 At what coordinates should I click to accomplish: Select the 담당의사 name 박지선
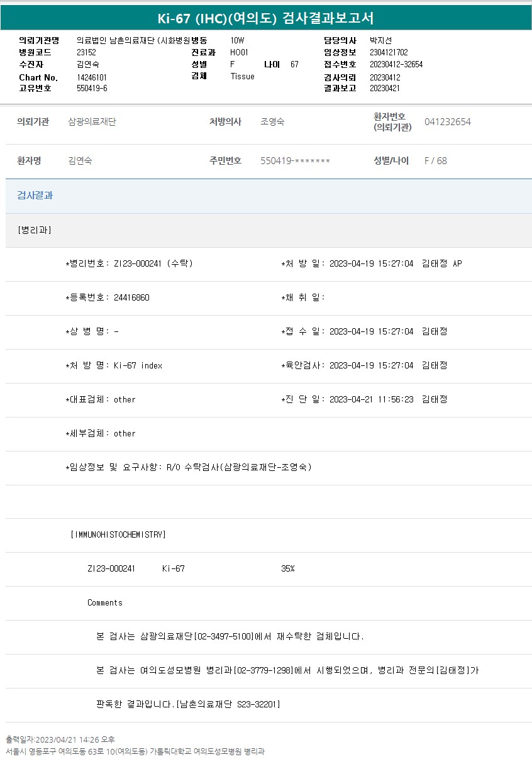(380, 40)
